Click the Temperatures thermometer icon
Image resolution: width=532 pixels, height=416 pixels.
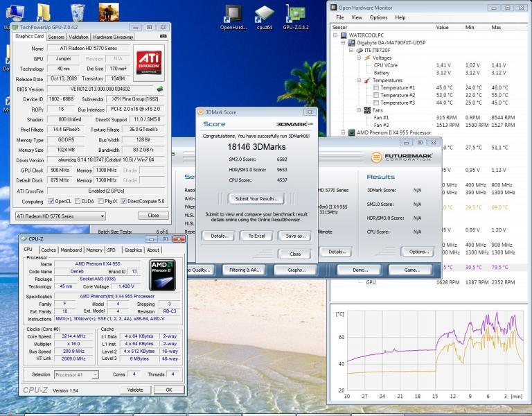(367, 80)
